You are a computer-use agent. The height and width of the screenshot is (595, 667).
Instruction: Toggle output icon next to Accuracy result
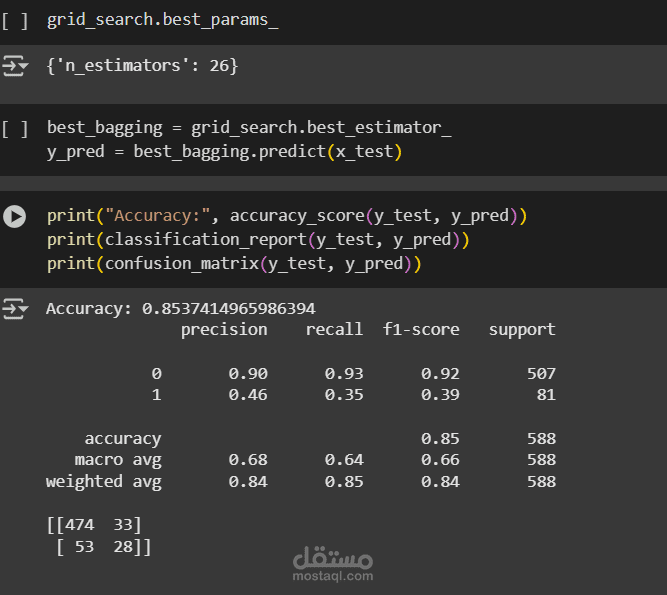click(x=15, y=308)
